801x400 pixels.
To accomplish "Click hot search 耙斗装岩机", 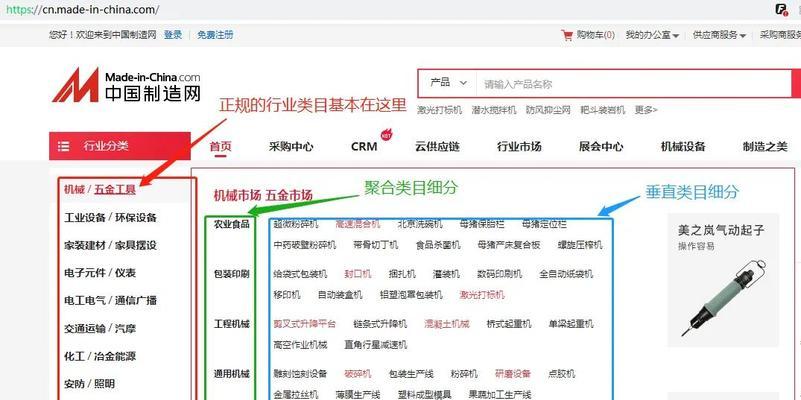I will click(x=602, y=110).
